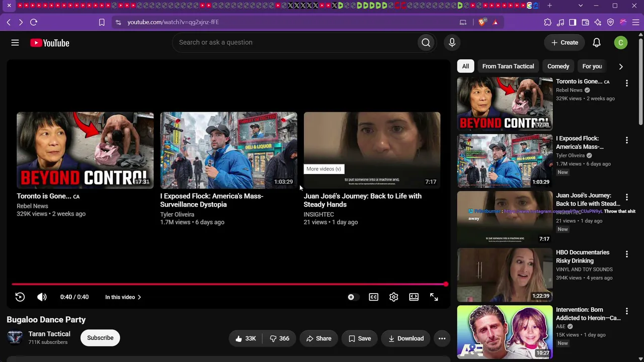
Task: Go to the YouTube home logo
Action: pos(50,43)
